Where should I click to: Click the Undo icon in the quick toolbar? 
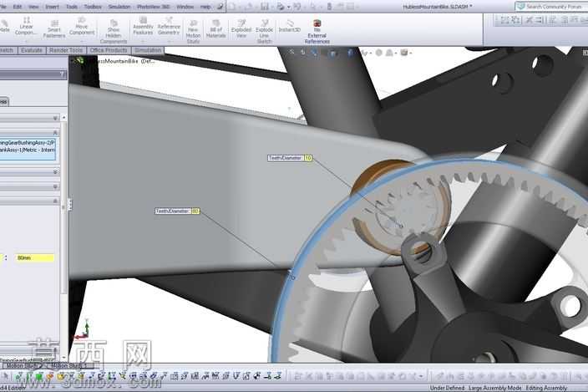297,7
